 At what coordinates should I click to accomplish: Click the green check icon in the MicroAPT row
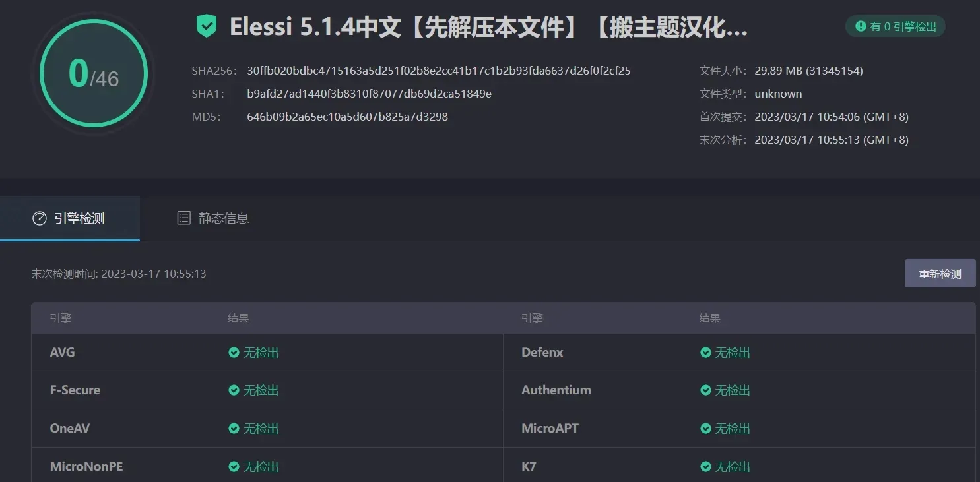pyautogui.click(x=705, y=429)
